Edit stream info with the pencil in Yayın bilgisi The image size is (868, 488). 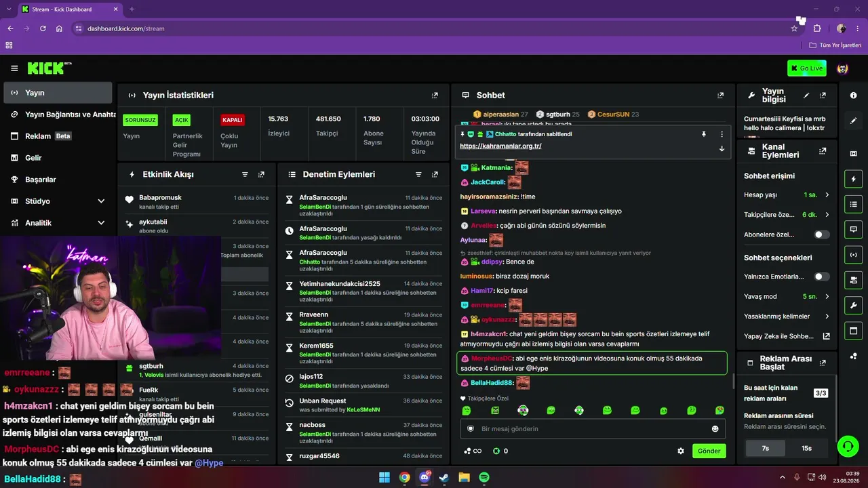pos(806,96)
